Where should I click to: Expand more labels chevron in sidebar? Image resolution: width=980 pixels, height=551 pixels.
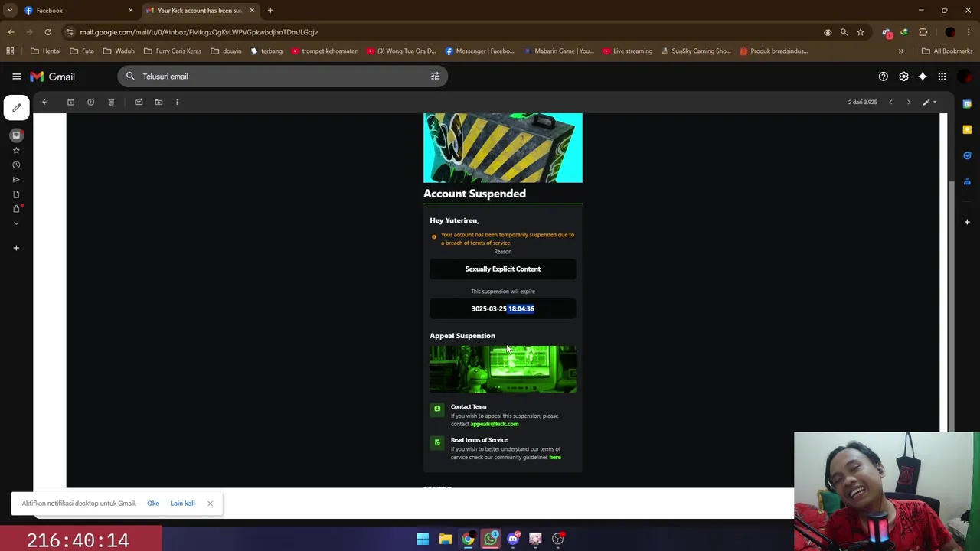coord(16,223)
